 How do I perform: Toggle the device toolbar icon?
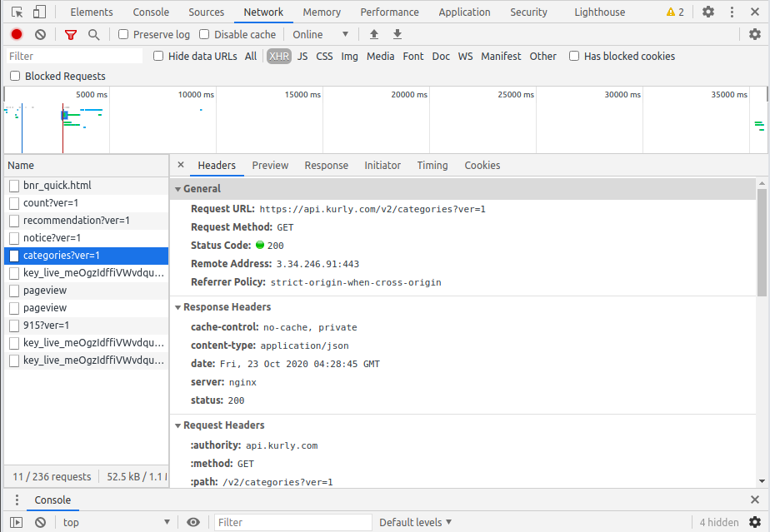click(x=39, y=12)
